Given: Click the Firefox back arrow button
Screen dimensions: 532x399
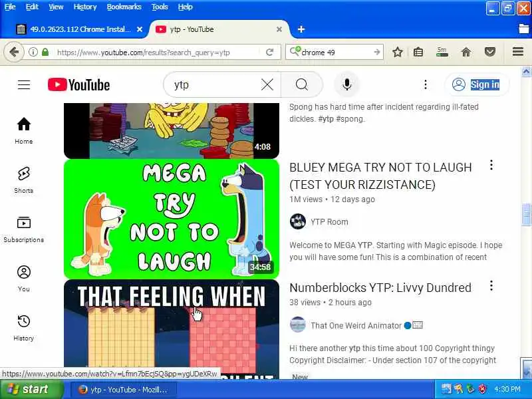Looking at the screenshot, I should [14, 53].
